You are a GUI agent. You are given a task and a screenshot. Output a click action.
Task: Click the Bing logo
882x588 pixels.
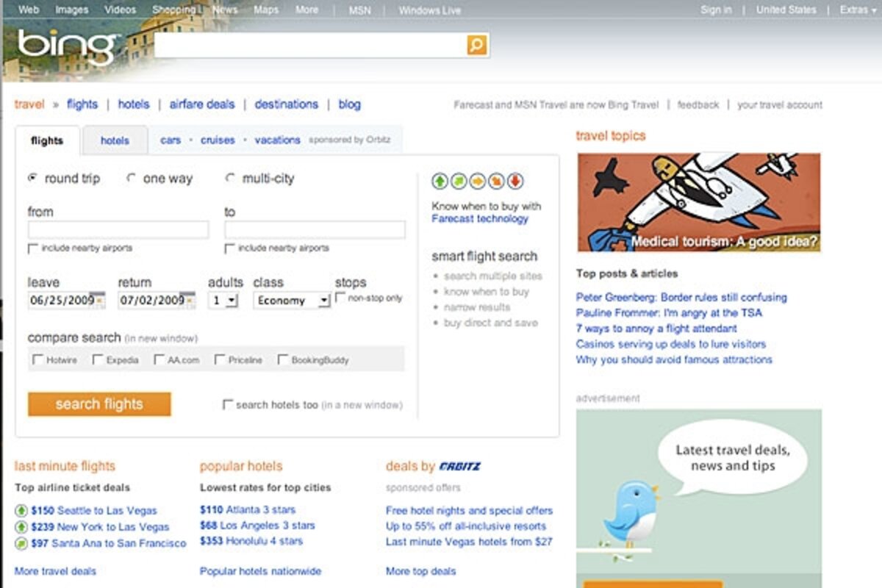68,47
